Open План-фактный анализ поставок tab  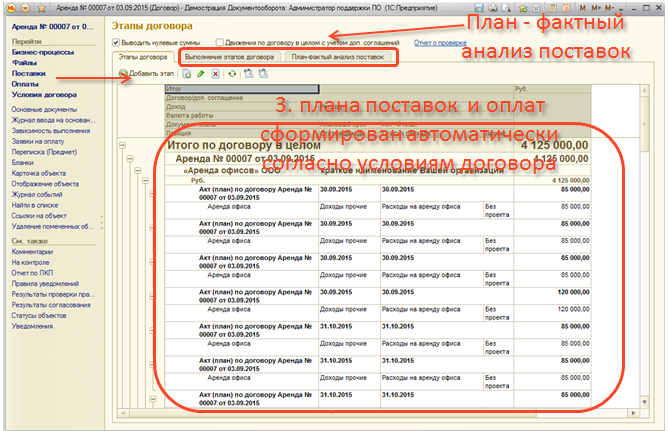[337, 59]
